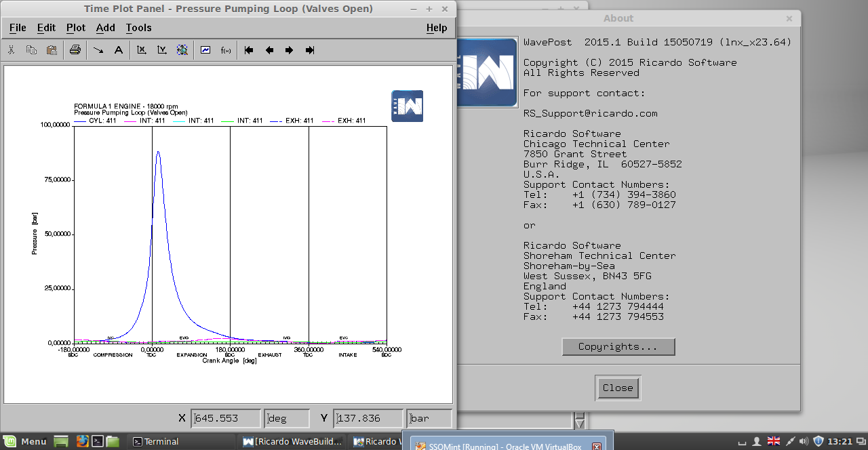Click the Y-axis settings icon
The image size is (868, 450).
tap(162, 50)
